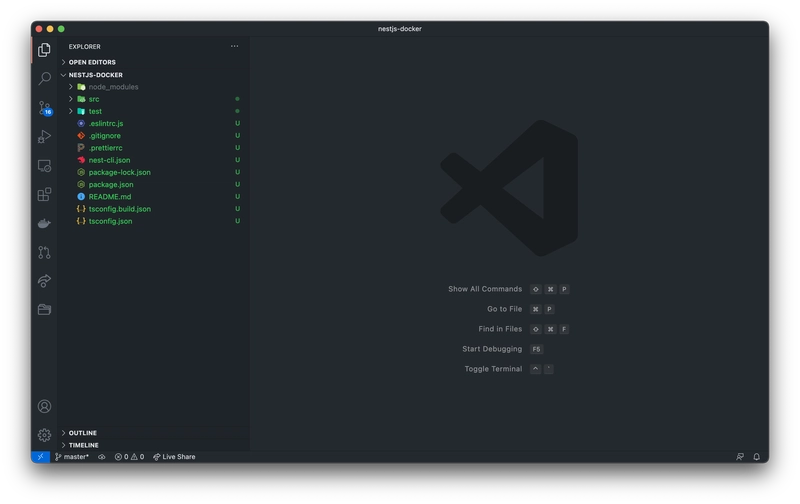Expand the Outline section

pos(153,433)
